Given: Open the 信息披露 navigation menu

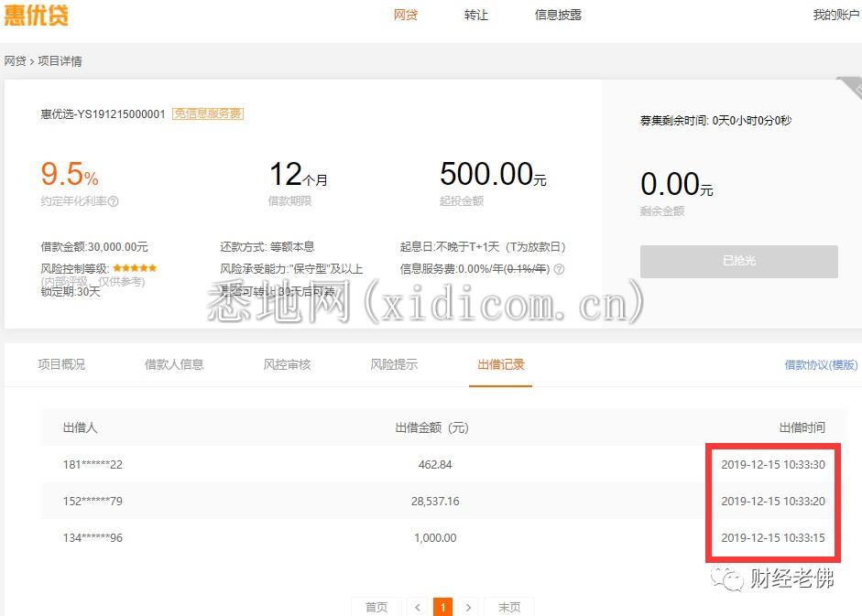Looking at the screenshot, I should (558, 15).
